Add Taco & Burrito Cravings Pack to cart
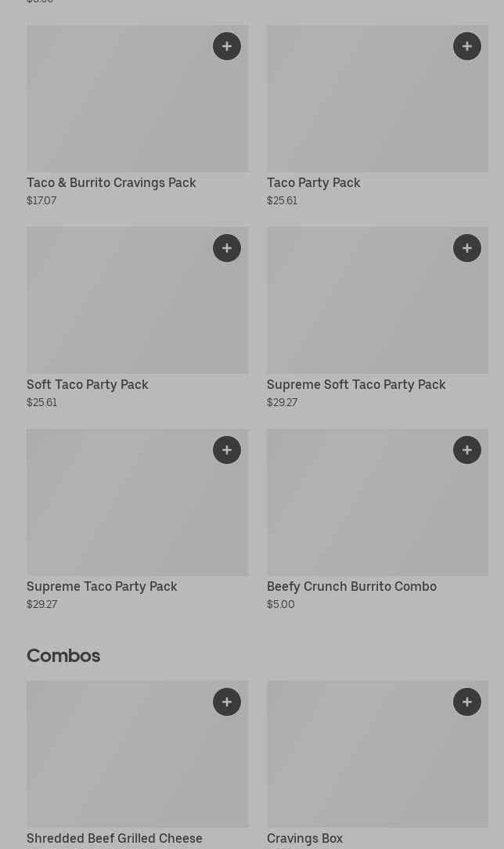Screen dimensions: 504x849 [227, 46]
